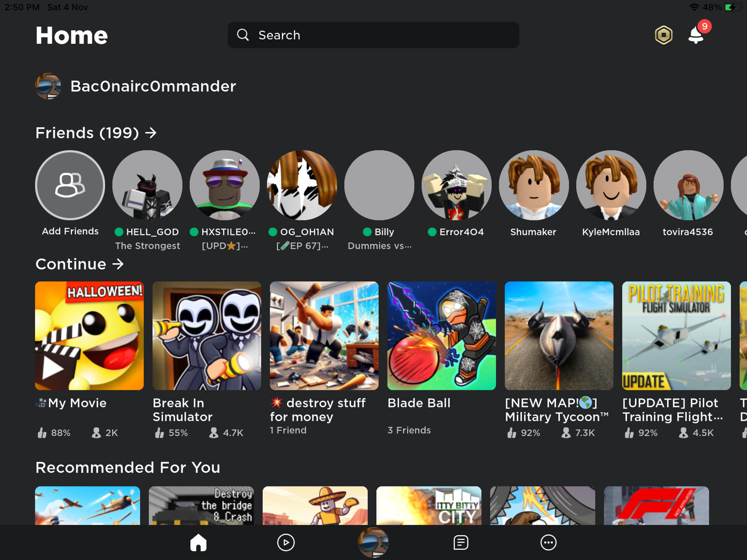
Task: Open the chat messages icon
Action: (461, 542)
